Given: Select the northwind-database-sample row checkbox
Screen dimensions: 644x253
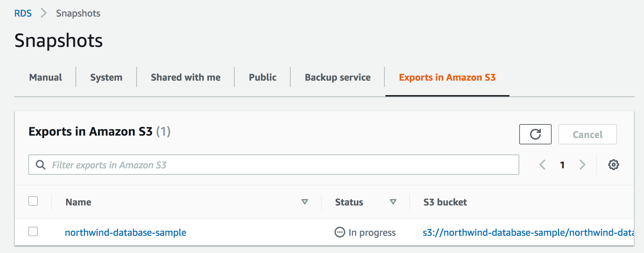Looking at the screenshot, I should (33, 231).
